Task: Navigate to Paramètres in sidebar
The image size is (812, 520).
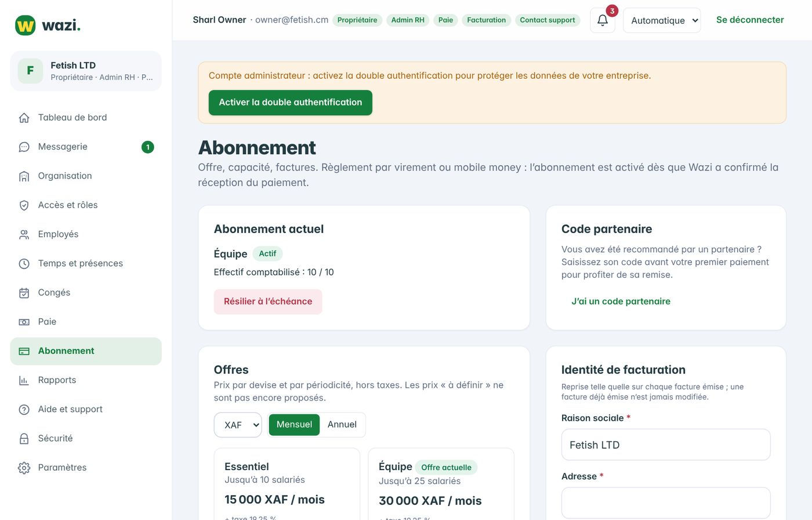Action: point(86,468)
